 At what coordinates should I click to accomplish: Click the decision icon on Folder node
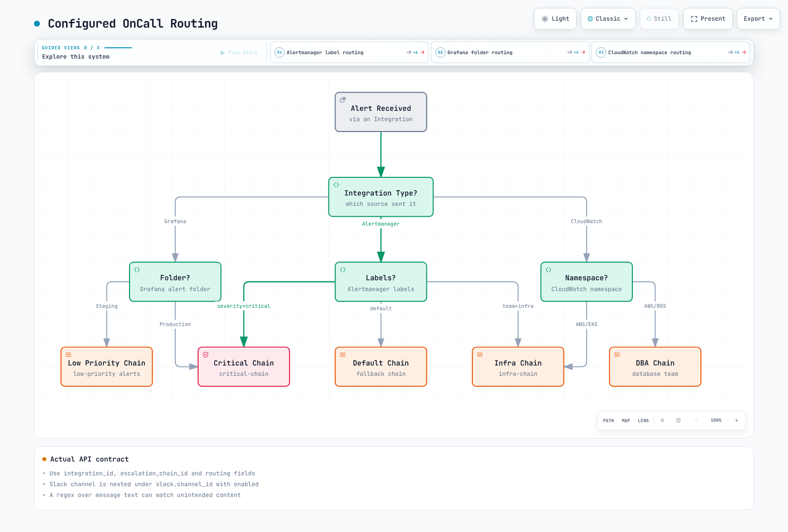coord(137,270)
